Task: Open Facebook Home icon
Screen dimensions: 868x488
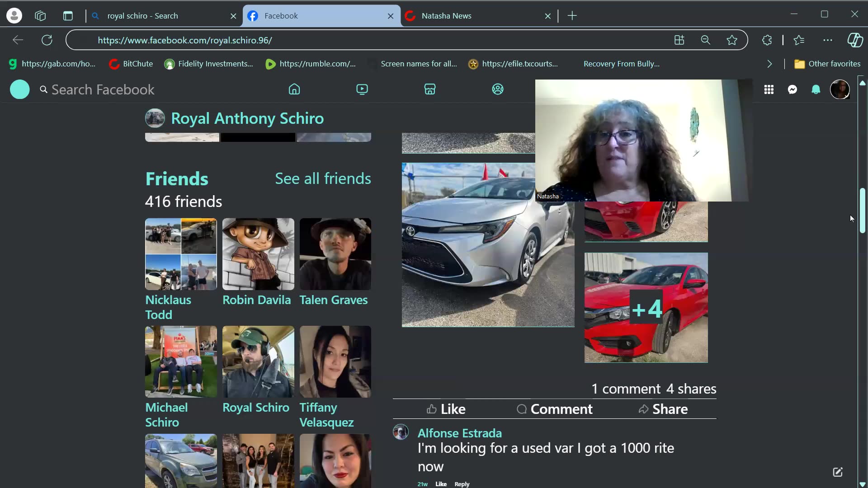Action: pyautogui.click(x=294, y=89)
